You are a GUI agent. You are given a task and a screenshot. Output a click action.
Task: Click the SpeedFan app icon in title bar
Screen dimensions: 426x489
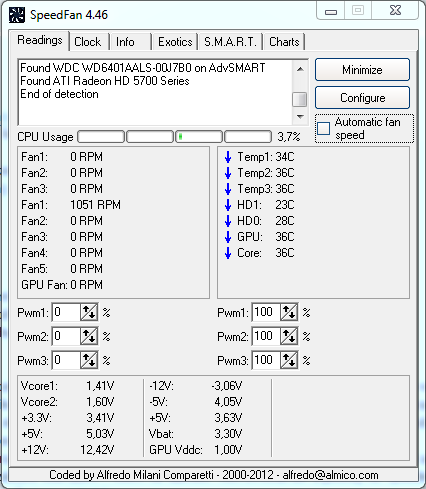point(17,15)
